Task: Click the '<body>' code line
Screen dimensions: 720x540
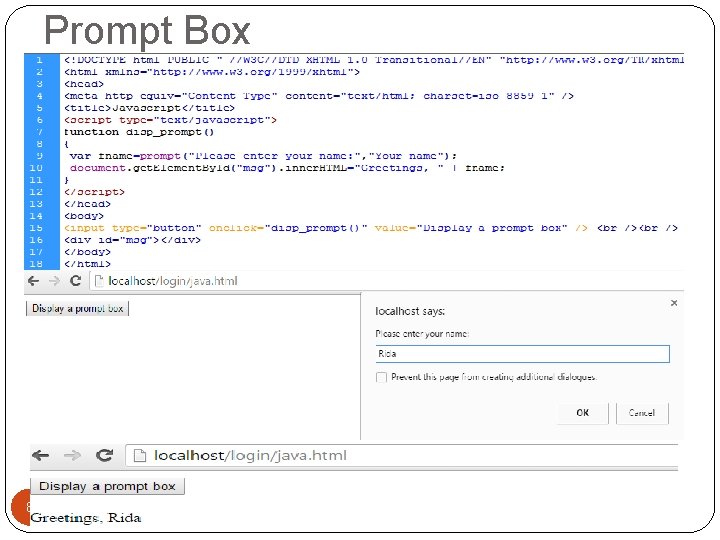Action: click(84, 216)
